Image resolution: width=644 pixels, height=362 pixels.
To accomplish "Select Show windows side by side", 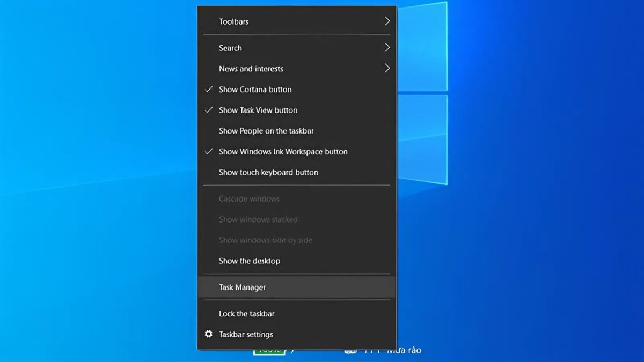I will pos(265,240).
